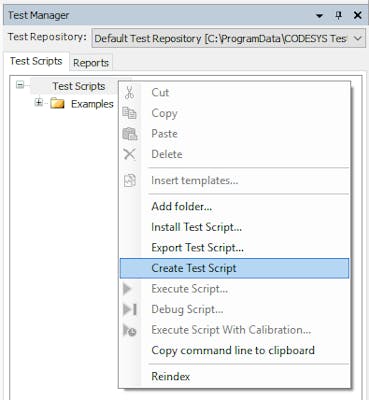The width and height of the screenshot is (369, 400).
Task: Click the Insert templates icon
Action: click(130, 180)
